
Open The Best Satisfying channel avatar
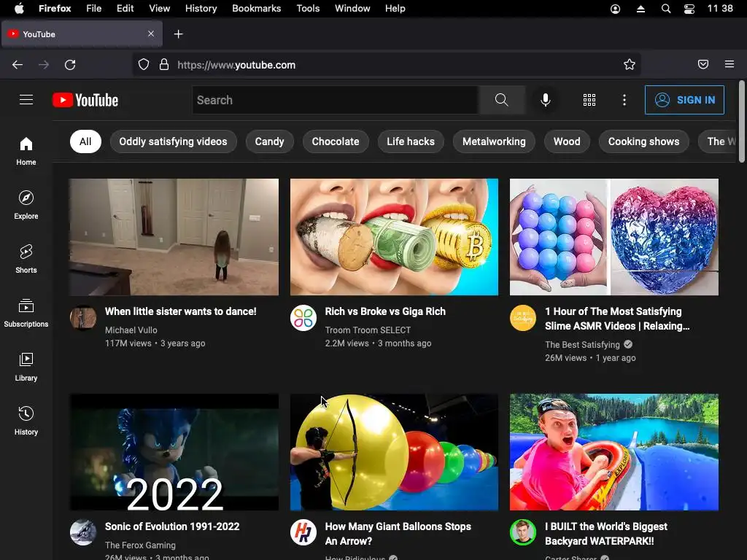tap(523, 318)
